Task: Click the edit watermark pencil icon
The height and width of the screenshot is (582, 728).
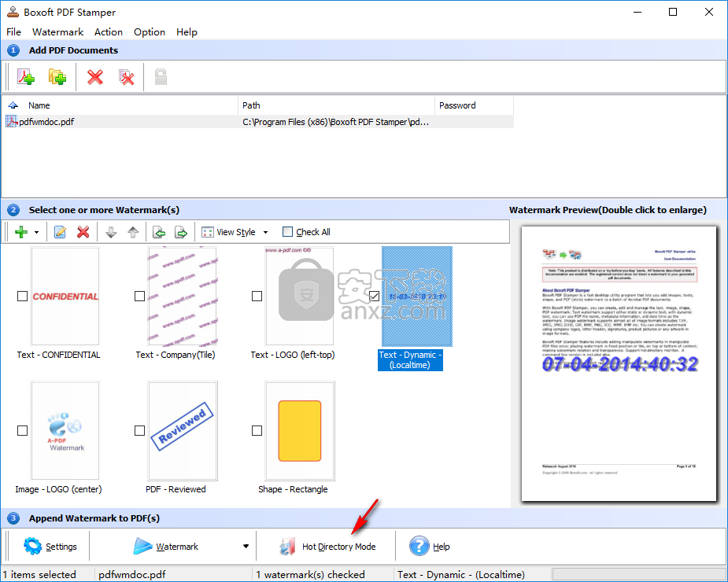Action: pos(60,231)
